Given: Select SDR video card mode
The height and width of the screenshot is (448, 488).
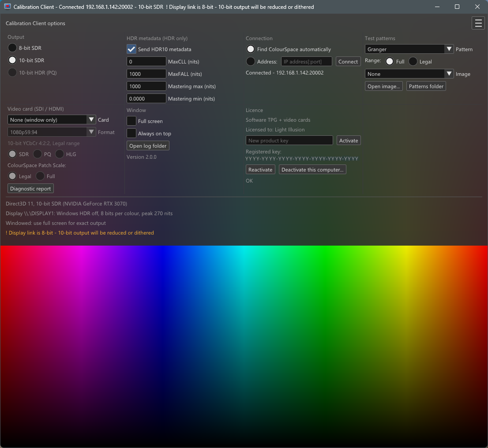Looking at the screenshot, I should coord(12,154).
